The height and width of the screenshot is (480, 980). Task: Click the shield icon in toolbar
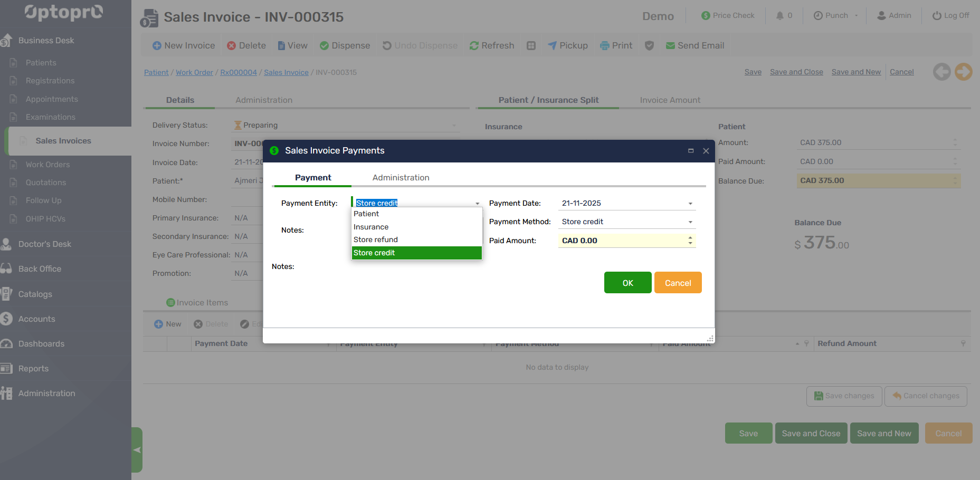(x=650, y=46)
